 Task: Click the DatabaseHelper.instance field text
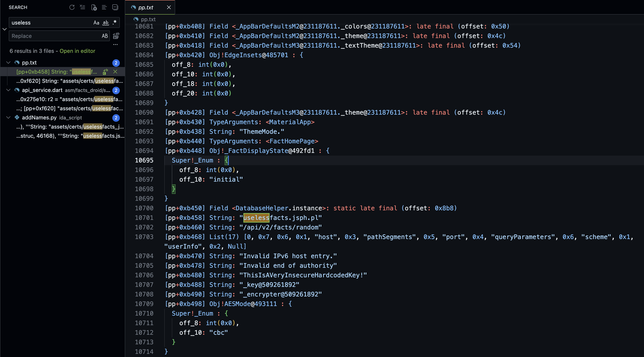279,208
